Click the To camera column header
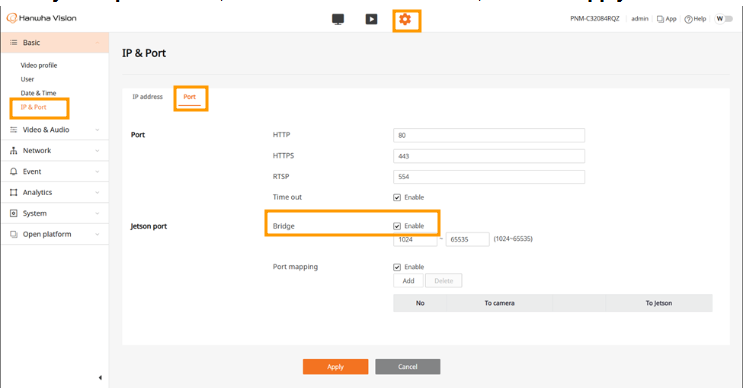This screenshot has width=743, height=388. (x=499, y=303)
